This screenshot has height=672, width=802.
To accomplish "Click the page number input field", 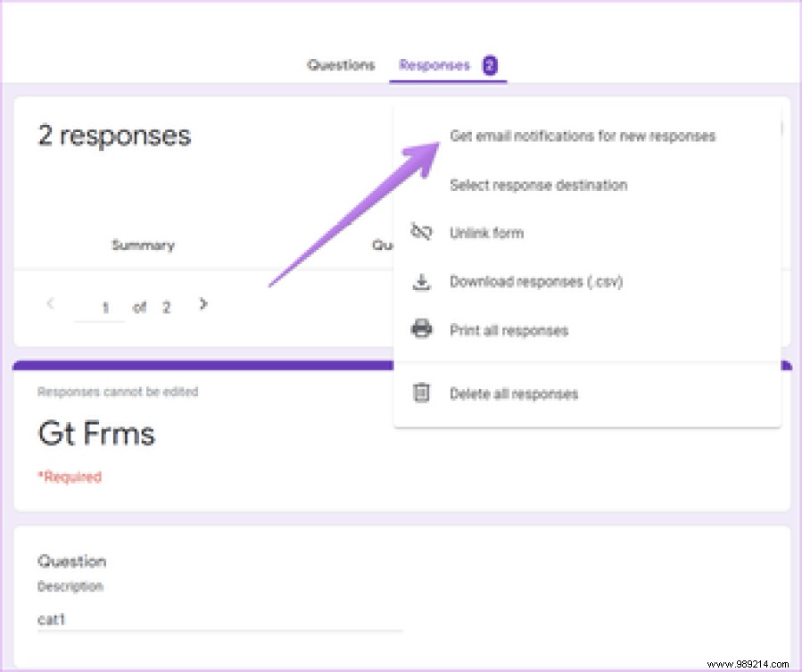I will tap(104, 306).
